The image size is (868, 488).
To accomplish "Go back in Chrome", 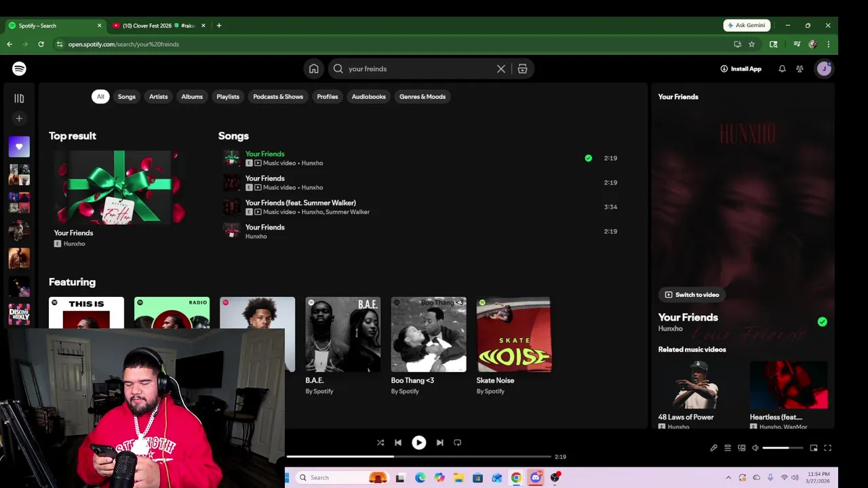I will coord(9,44).
